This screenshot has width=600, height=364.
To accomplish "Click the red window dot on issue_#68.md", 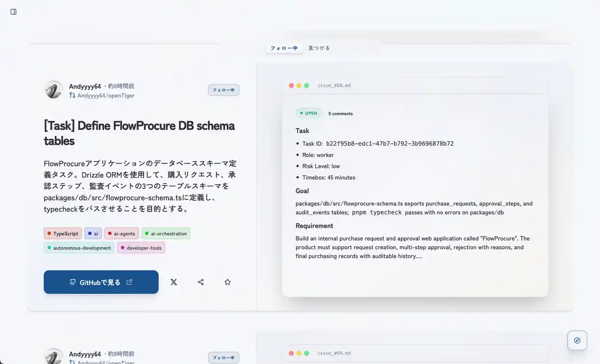I will pos(291,86).
